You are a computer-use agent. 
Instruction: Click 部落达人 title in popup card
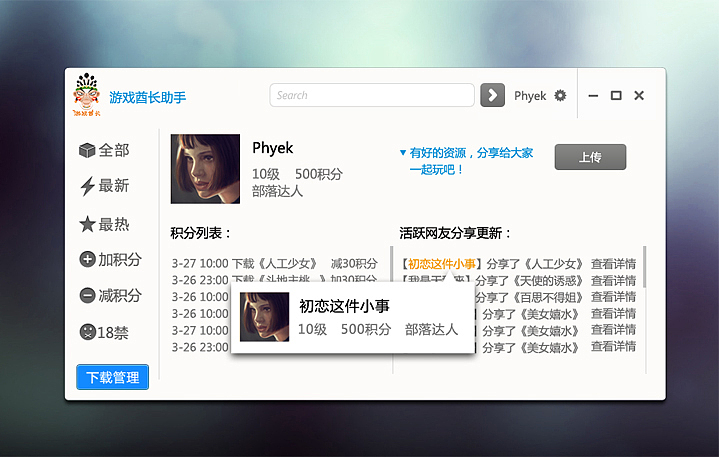click(431, 330)
